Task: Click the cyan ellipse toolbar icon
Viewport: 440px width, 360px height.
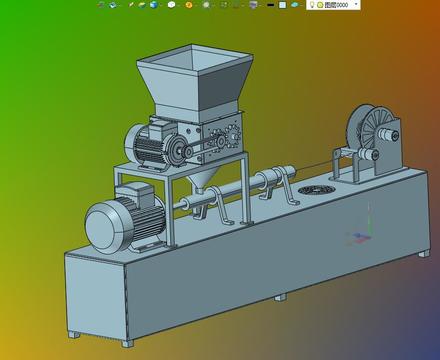Action: click(295, 5)
